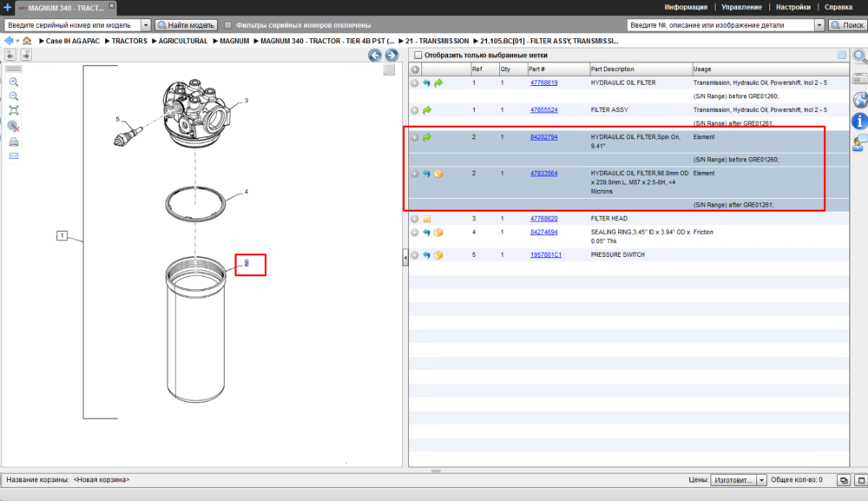Image resolution: width=868 pixels, height=501 pixels.
Task: Navigate to TRACTORS in breadcrumb
Action: tap(129, 41)
